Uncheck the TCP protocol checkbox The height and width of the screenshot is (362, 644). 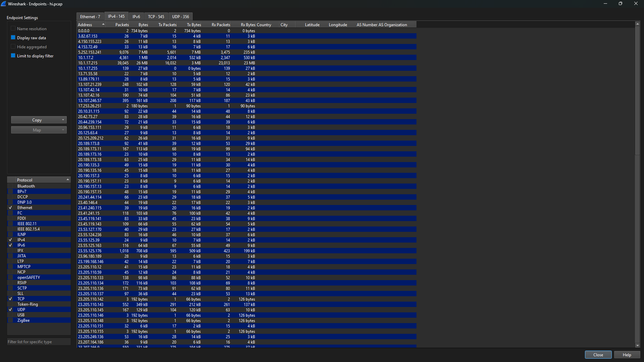pyautogui.click(x=10, y=299)
